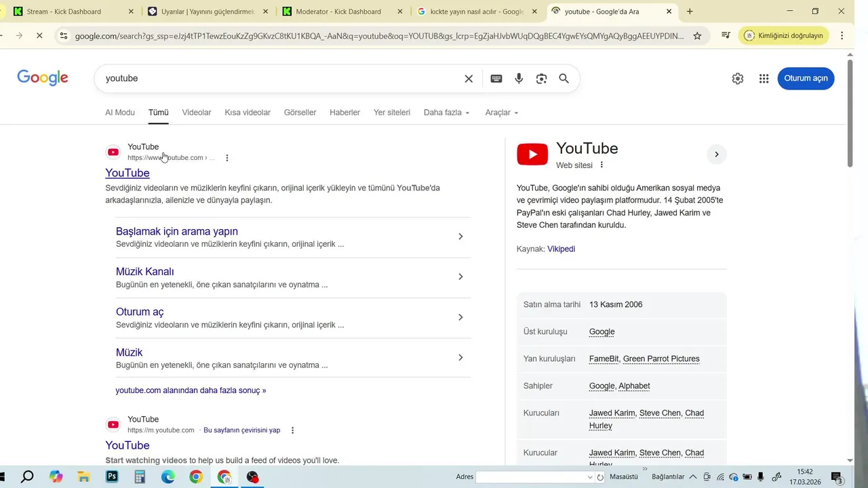View site information icon in address bar

(63, 36)
